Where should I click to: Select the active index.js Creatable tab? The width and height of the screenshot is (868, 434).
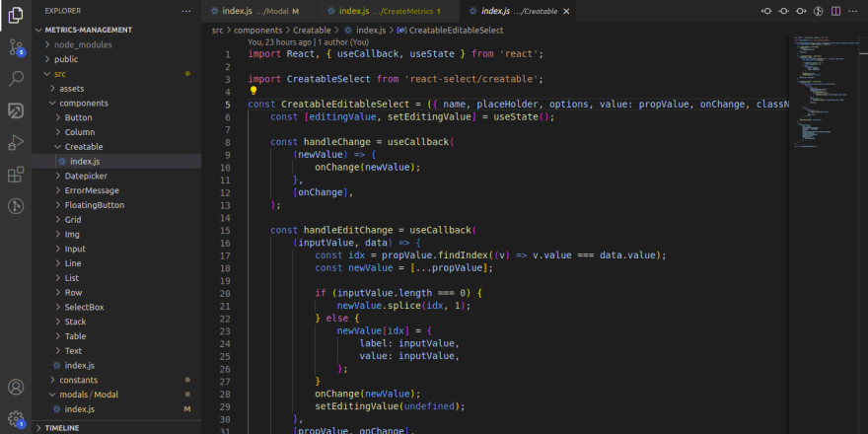click(518, 11)
